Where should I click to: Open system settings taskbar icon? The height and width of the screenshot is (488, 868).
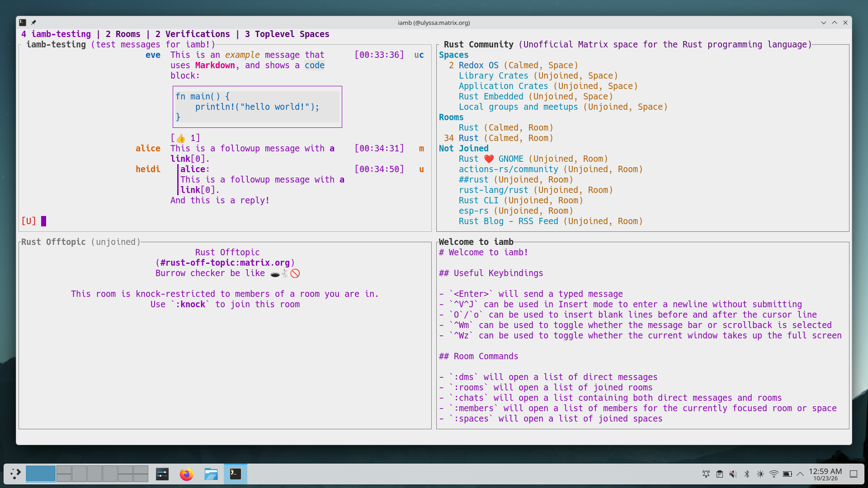click(162, 474)
